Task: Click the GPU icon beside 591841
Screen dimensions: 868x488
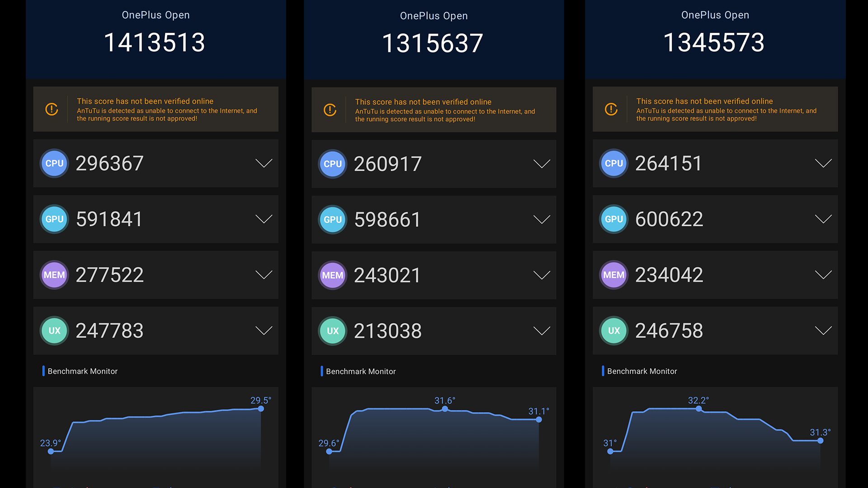Action: [54, 219]
